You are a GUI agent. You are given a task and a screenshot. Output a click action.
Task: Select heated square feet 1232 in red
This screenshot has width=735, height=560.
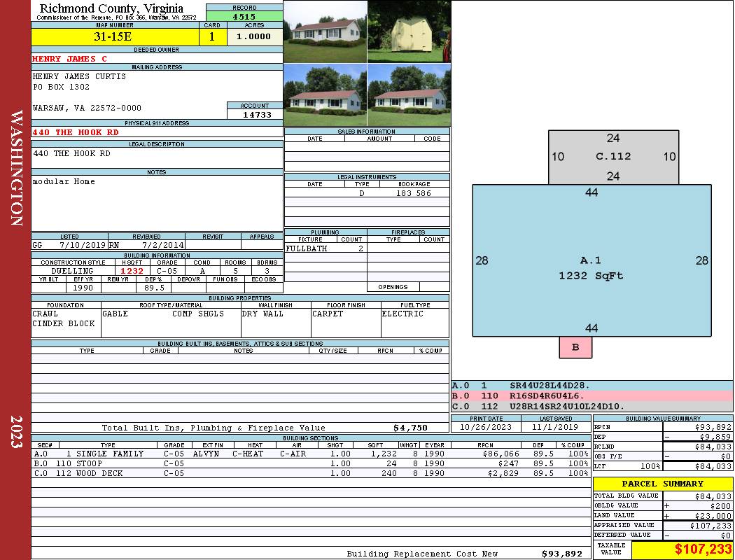point(132,271)
